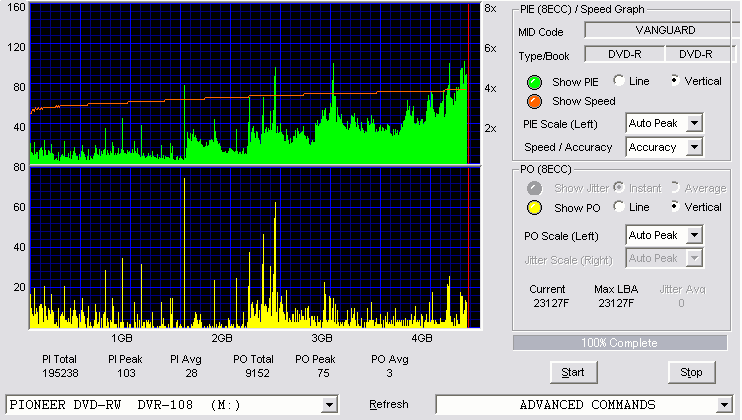
Task: Click the gray Show Jitter indicator
Action: 534,188
